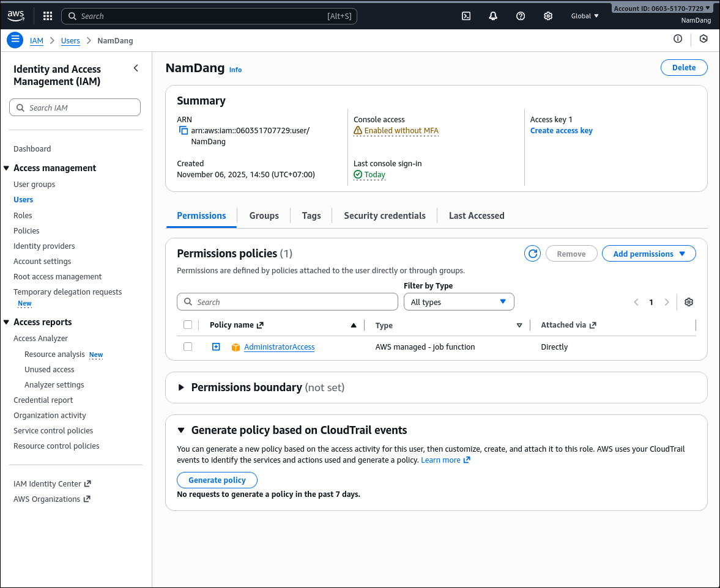Screen dimensions: 720x588
Task: Copy the user ARN with copy icon
Action: (184, 131)
